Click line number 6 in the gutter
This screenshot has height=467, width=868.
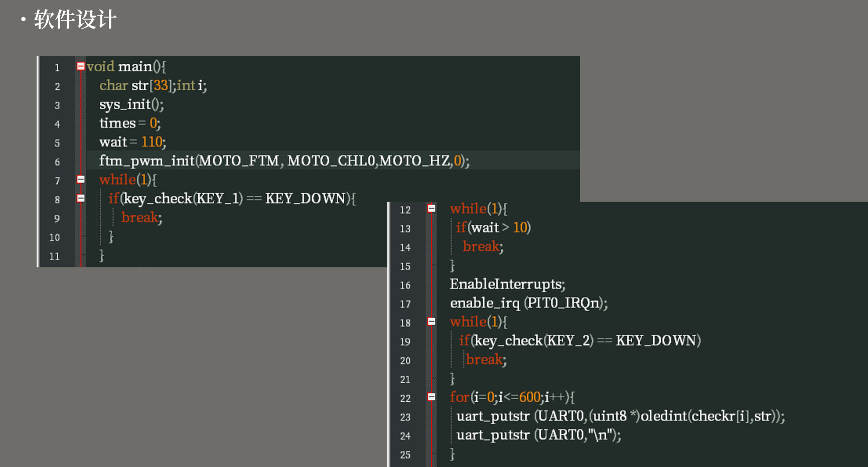point(57,162)
